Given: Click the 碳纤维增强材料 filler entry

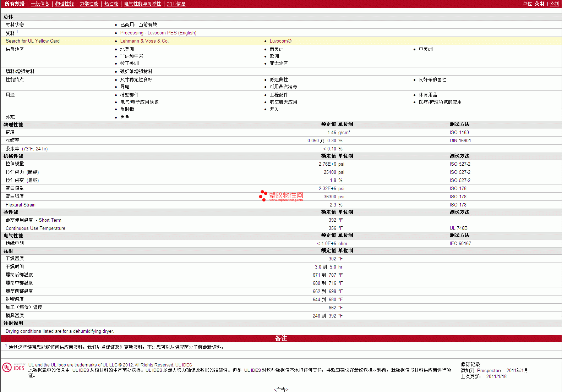Looking at the screenshot, I should click(x=136, y=71).
